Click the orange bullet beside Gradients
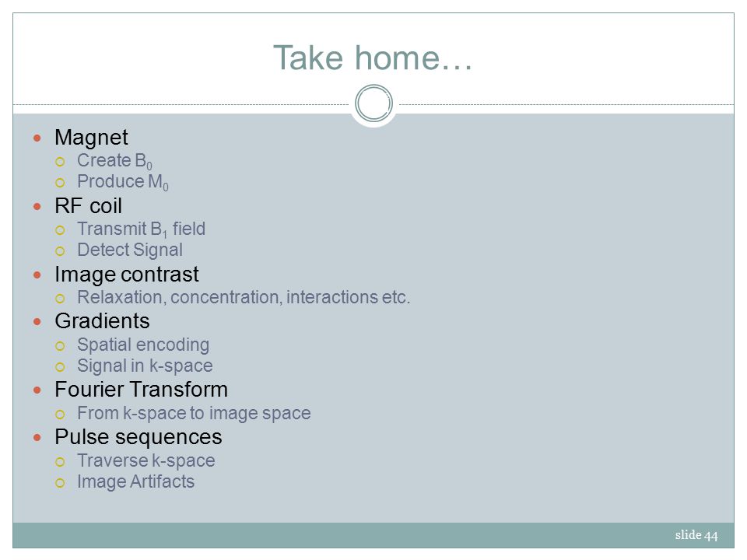The height and width of the screenshot is (560, 747). (x=37, y=322)
